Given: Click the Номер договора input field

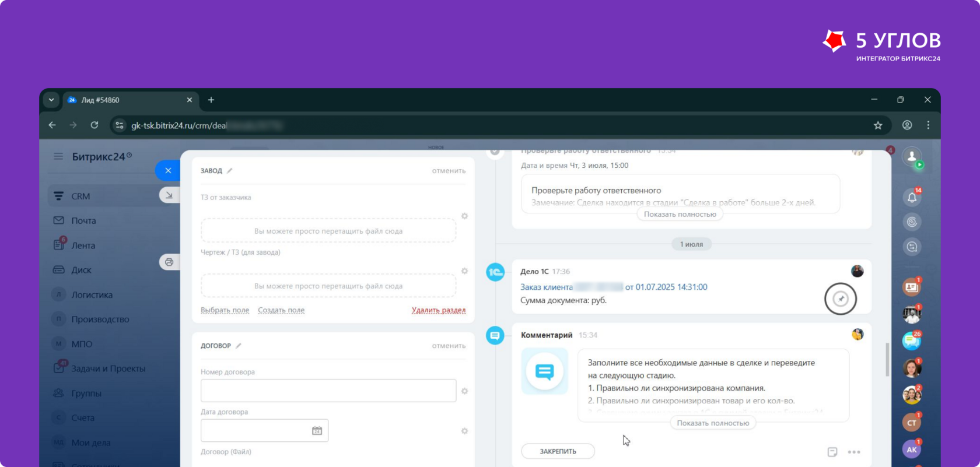Looking at the screenshot, I should pyautogui.click(x=328, y=391).
